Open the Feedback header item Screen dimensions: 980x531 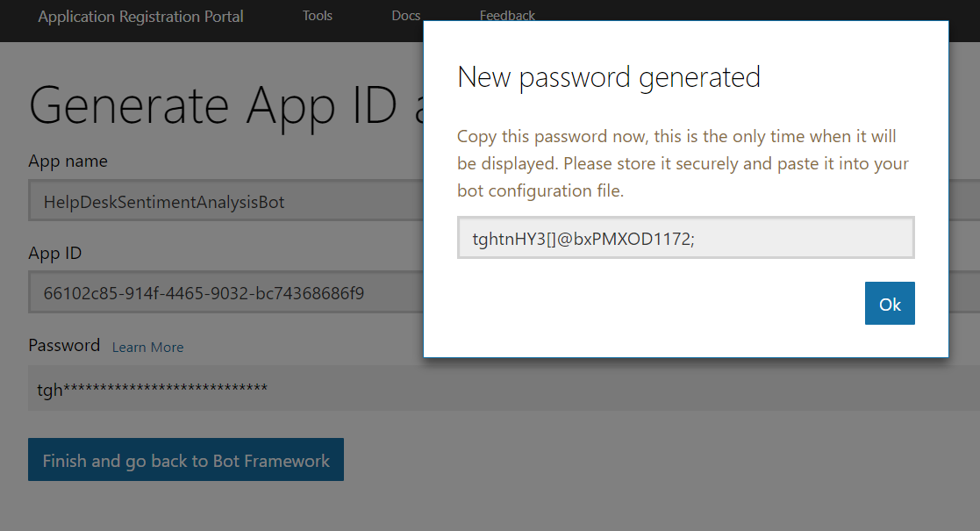[507, 15]
